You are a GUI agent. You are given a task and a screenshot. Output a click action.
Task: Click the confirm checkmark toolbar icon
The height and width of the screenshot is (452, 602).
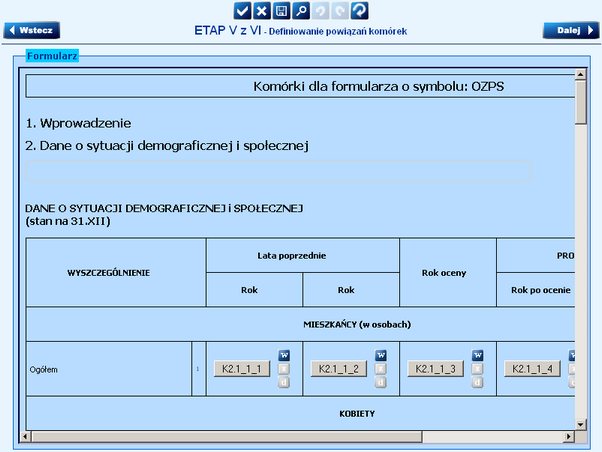(242, 10)
